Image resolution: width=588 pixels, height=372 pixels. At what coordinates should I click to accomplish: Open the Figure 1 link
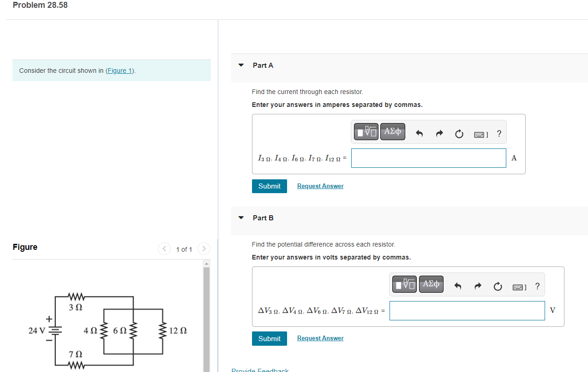click(119, 71)
